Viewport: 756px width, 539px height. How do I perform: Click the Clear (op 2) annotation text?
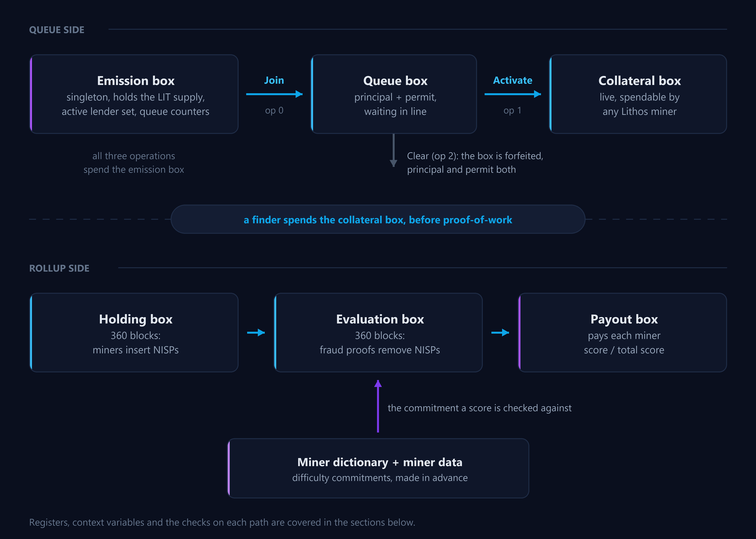[x=475, y=163]
